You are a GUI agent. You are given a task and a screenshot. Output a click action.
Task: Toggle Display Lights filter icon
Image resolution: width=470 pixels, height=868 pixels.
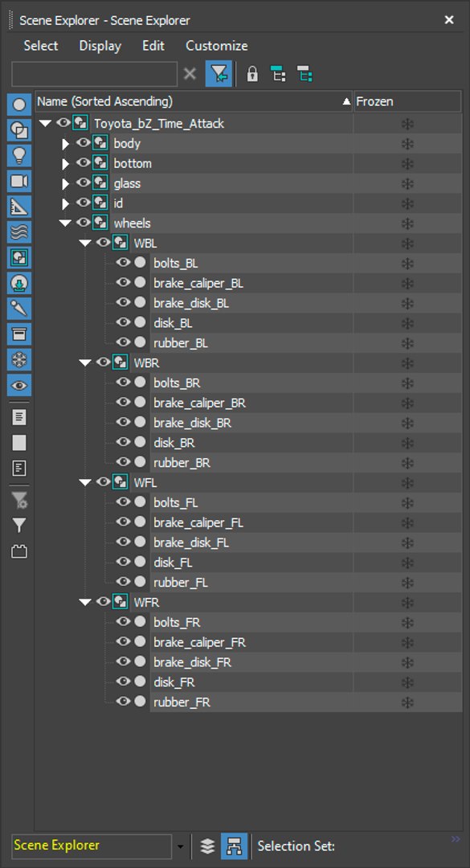coord(19,156)
